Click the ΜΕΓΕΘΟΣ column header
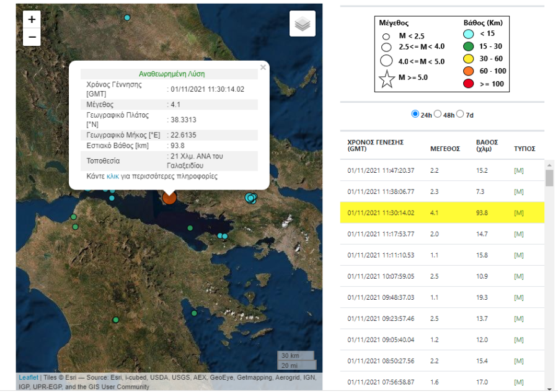558x392 pixels. tap(445, 149)
